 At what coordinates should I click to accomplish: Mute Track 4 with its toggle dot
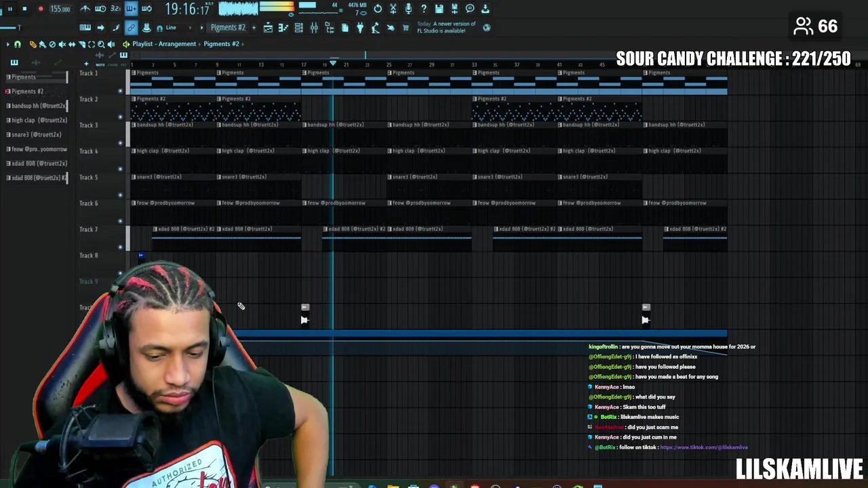click(x=121, y=169)
